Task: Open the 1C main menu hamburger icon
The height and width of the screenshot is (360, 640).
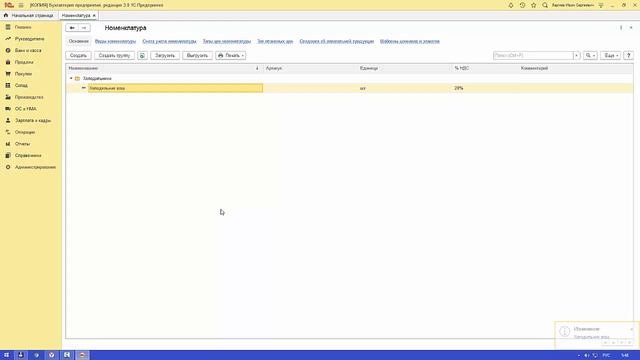Action: pos(21,5)
